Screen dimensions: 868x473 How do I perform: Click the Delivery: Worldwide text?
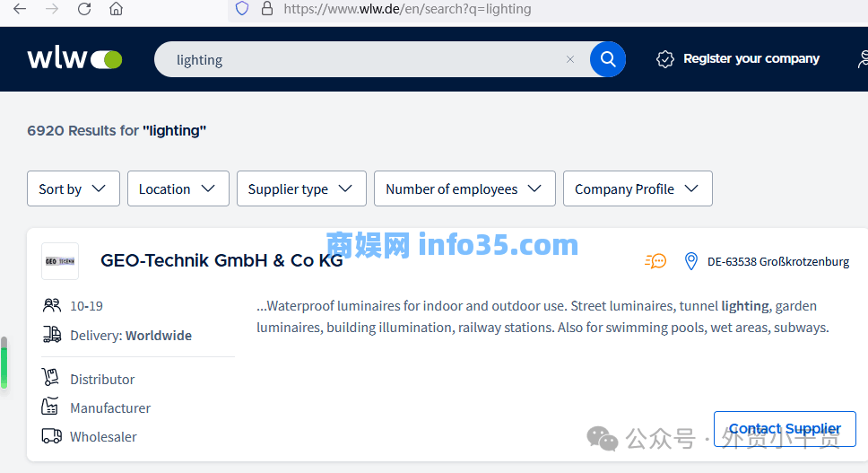point(131,335)
